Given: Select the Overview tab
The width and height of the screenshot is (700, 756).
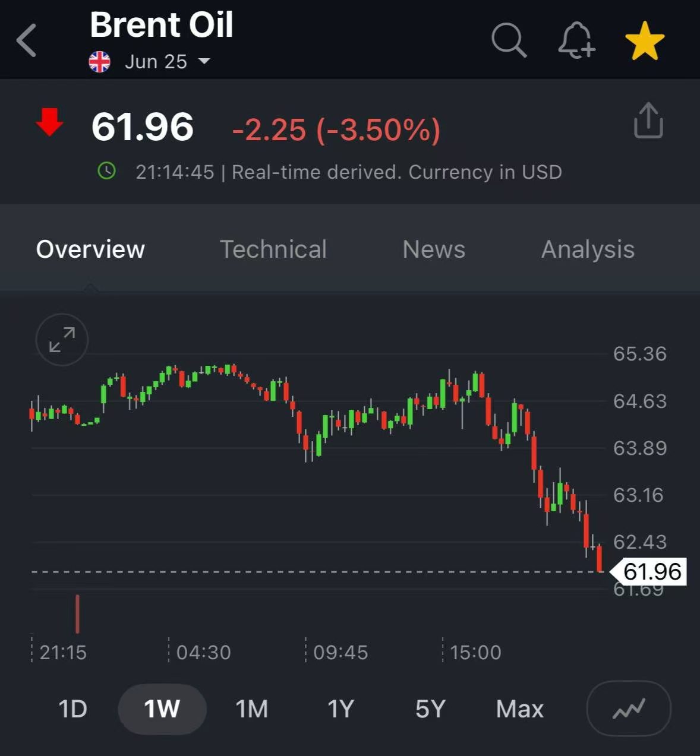Looking at the screenshot, I should click(90, 249).
